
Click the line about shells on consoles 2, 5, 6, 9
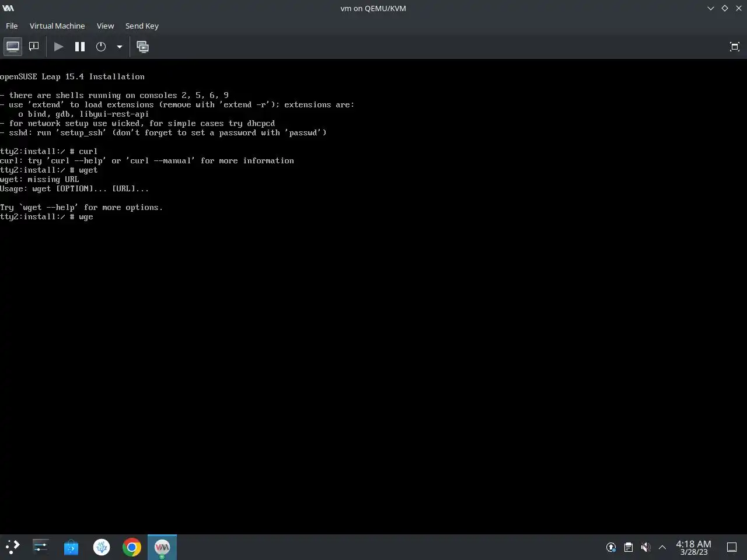(x=114, y=95)
